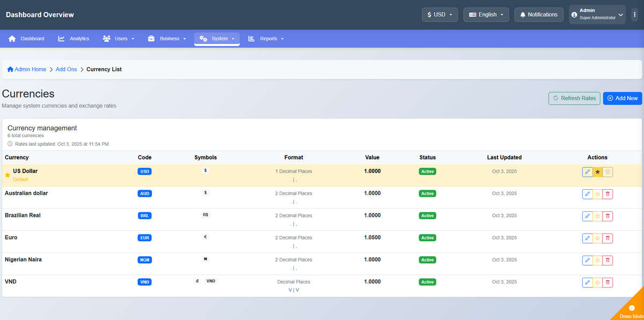644x320 pixels.
Task: Toggle the star for Nigerian Naira
Action: click(597, 260)
